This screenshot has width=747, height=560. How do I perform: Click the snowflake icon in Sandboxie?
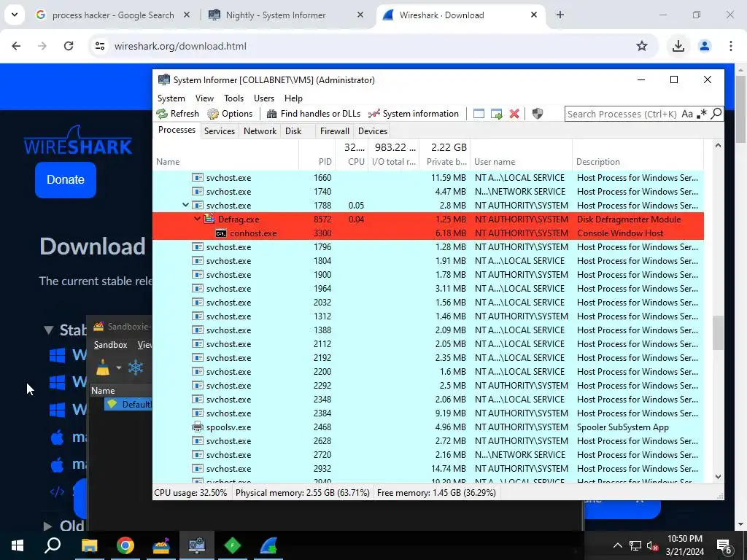click(136, 367)
